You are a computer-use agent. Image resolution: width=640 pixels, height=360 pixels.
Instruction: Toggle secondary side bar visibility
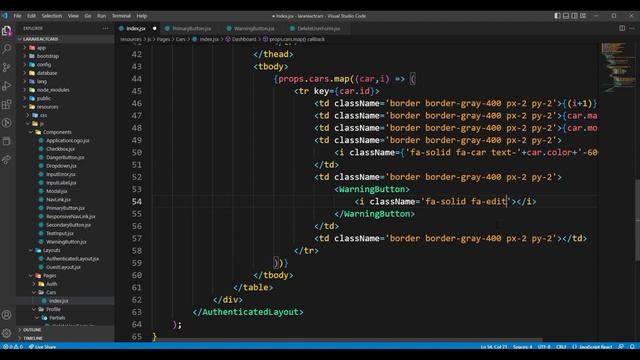click(574, 16)
